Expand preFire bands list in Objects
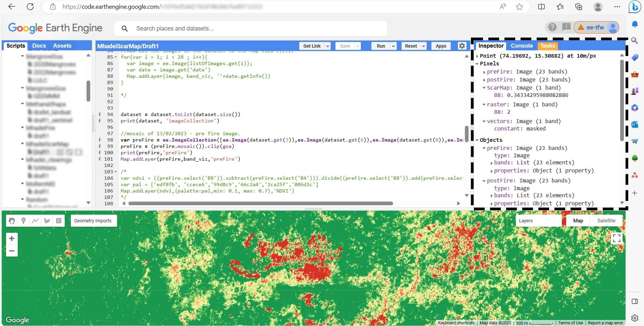Screen dimensions: 644x326 [x=491, y=163]
